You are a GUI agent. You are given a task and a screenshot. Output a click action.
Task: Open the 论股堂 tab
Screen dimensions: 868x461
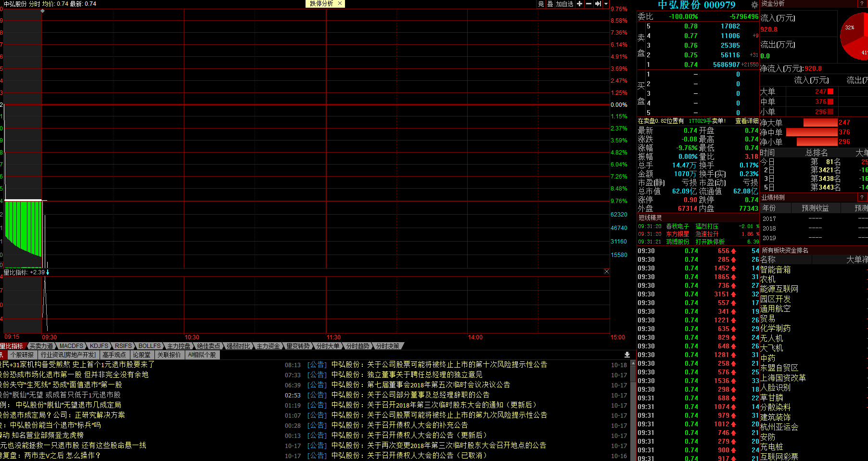(141, 355)
